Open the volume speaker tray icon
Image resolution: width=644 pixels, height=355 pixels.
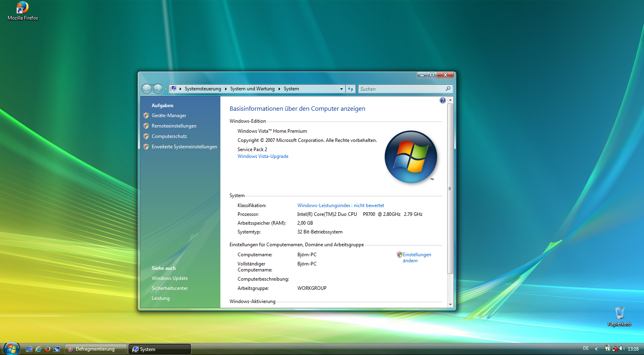(x=622, y=349)
